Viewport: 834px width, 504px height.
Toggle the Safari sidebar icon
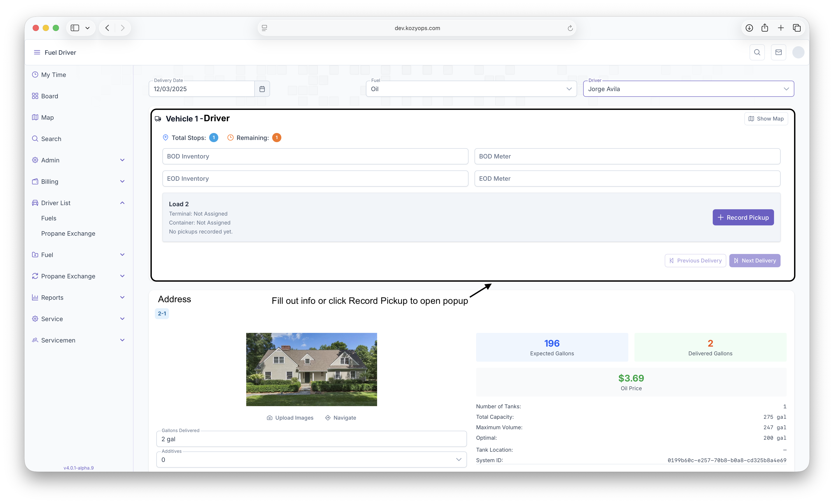75,28
